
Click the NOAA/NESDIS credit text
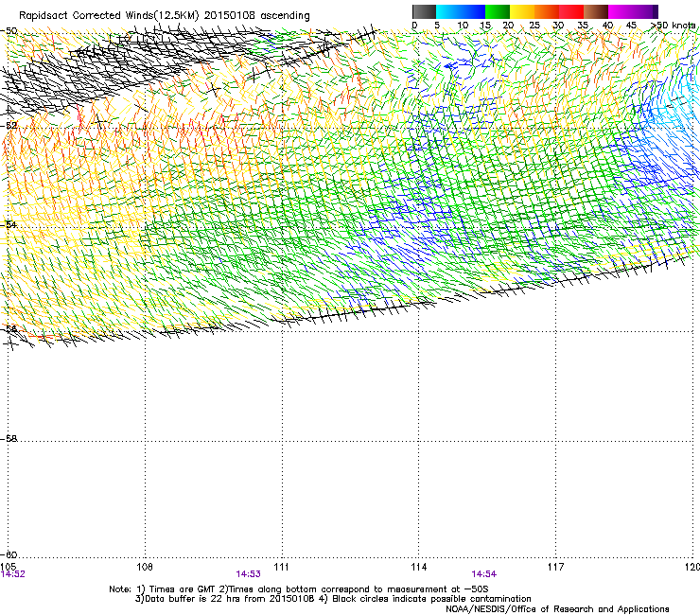557,608
